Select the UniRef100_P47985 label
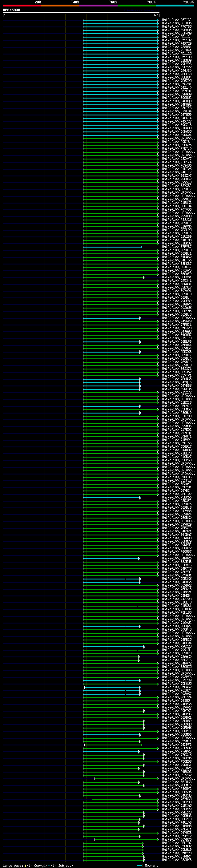 pos(177,511)
